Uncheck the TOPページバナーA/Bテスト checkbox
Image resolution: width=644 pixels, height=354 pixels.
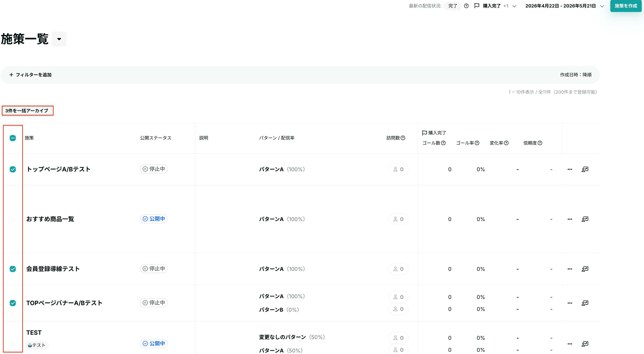tap(13, 303)
